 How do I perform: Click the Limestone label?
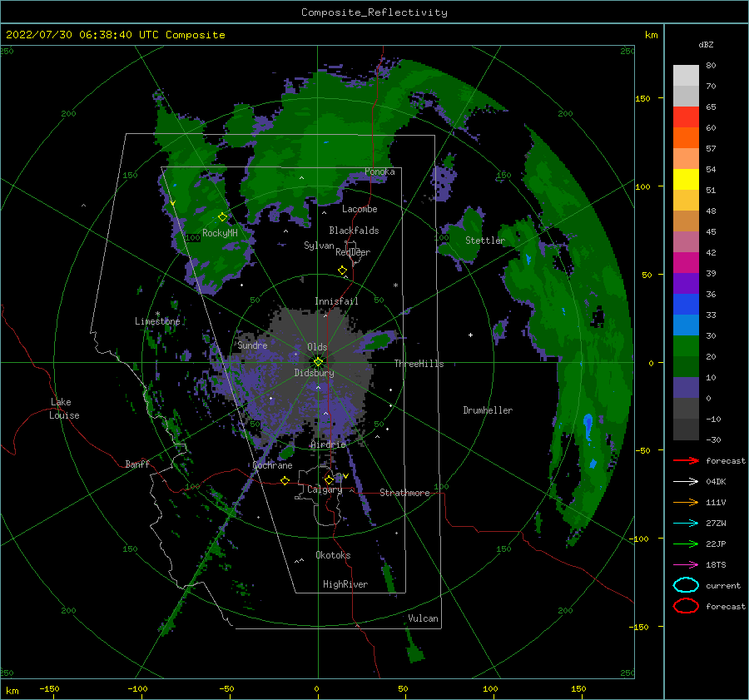click(x=157, y=321)
